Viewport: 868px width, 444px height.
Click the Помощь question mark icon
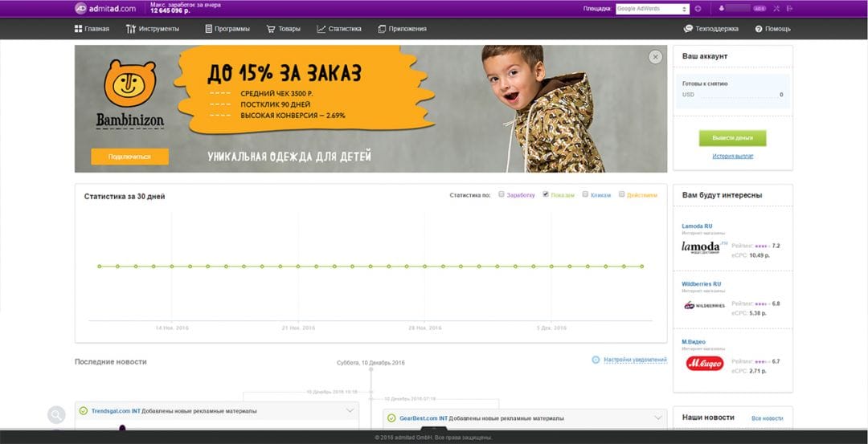pos(759,29)
